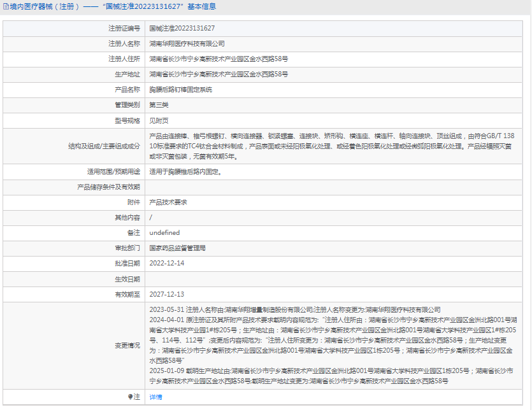Click the document icon before 境内医疗器械 title
This screenshot has height=410, width=532.
click(x=6, y=6)
